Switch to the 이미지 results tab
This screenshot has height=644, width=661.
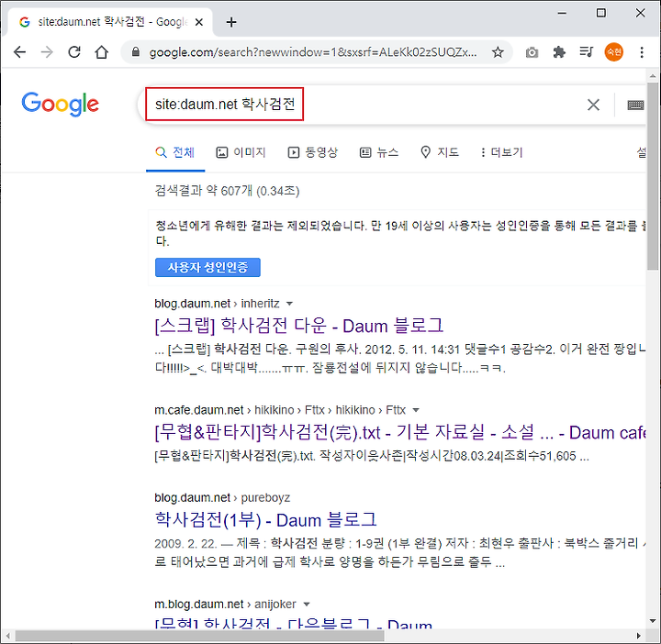pyautogui.click(x=241, y=152)
